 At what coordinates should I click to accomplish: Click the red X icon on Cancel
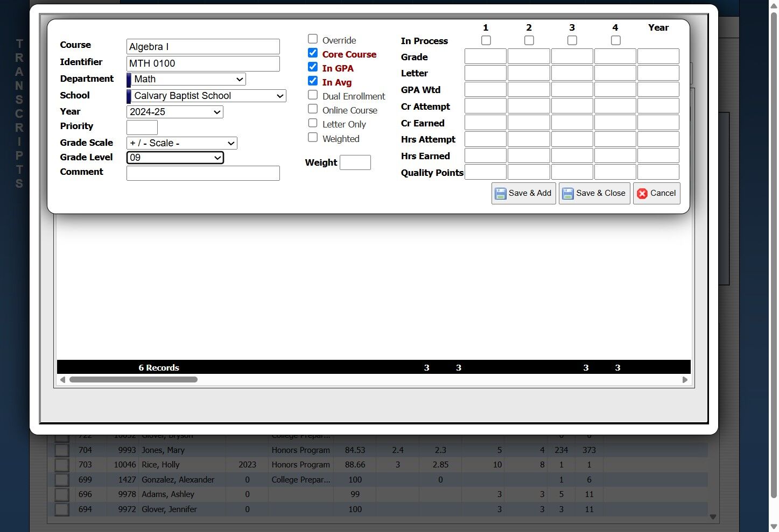coord(642,194)
